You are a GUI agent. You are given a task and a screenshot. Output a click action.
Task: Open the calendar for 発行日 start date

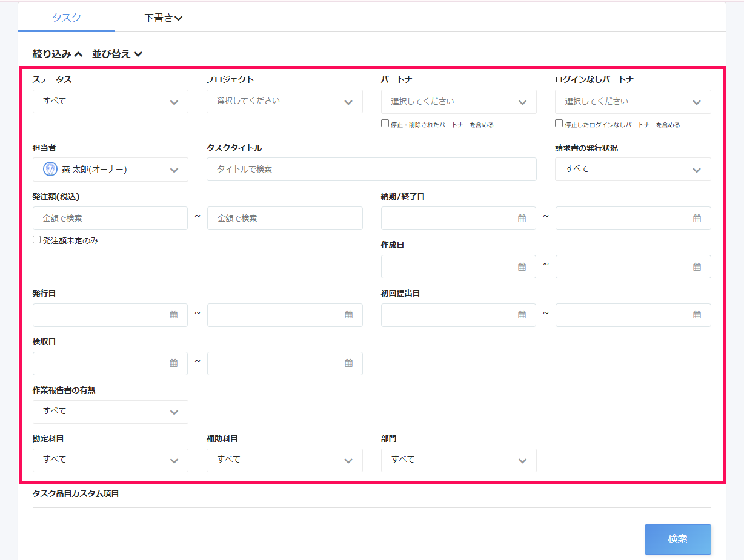point(174,315)
